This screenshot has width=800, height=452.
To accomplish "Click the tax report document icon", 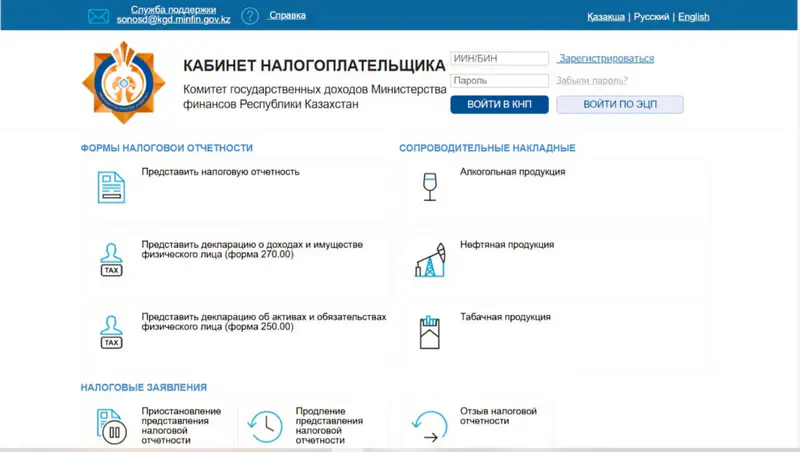I will tap(111, 187).
